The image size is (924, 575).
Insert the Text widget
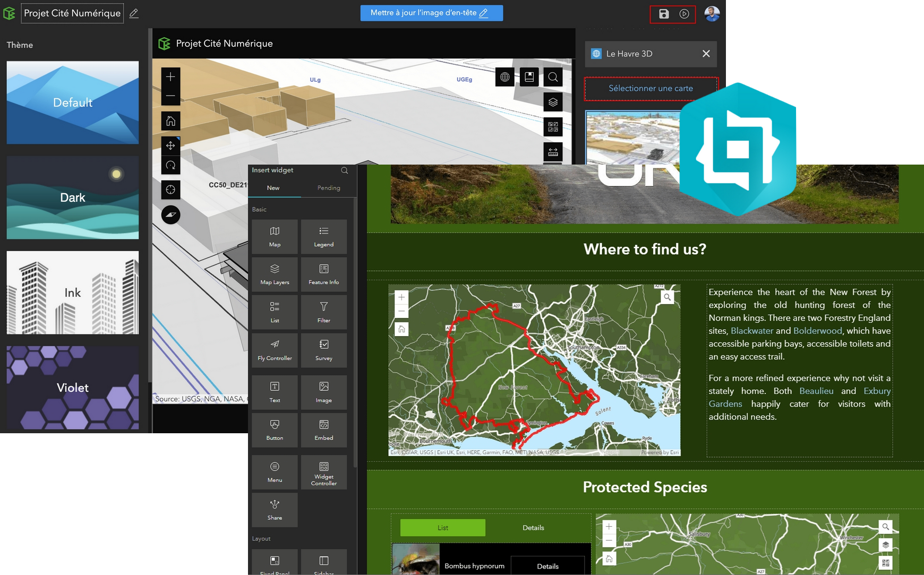coord(275,392)
